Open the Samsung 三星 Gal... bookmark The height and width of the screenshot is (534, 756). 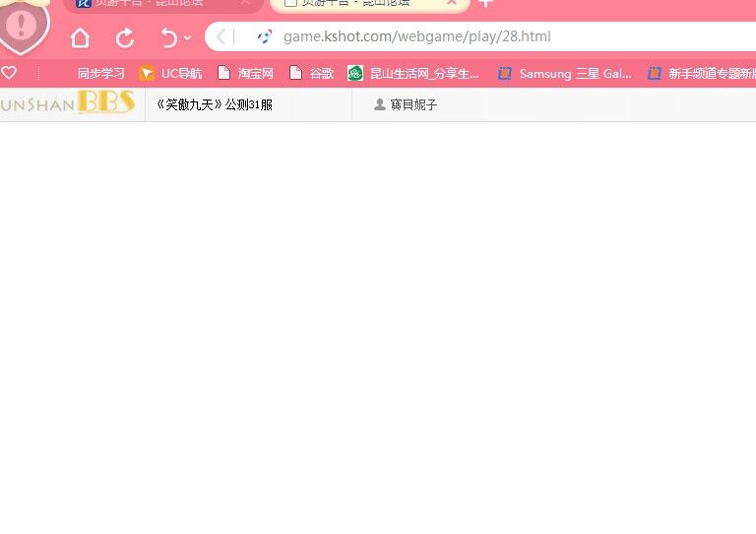pos(565,73)
